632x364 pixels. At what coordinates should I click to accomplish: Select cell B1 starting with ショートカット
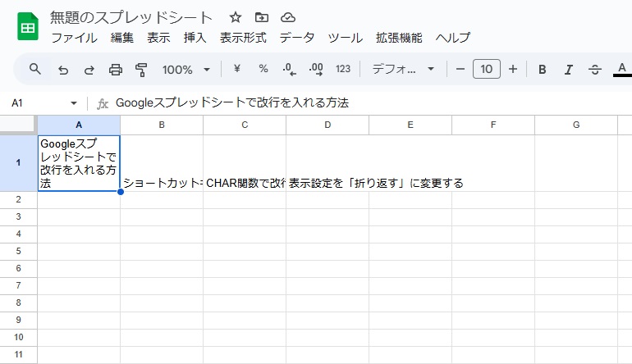click(x=162, y=163)
